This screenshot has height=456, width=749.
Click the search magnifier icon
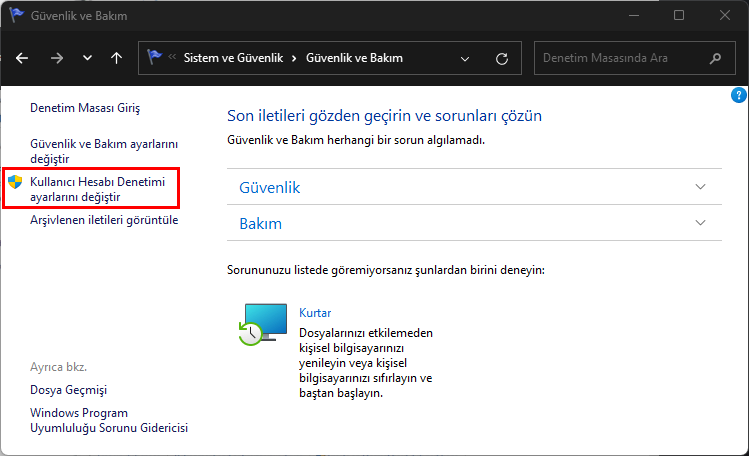715,58
